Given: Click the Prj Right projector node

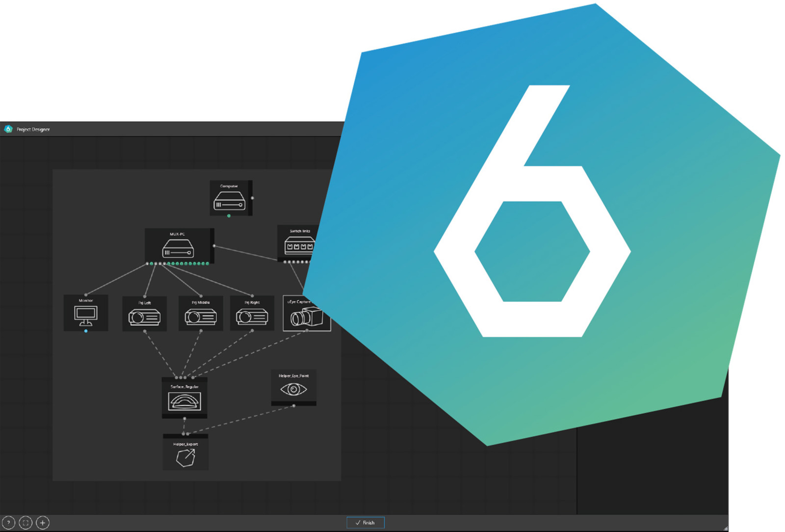Looking at the screenshot, I should 252,314.
